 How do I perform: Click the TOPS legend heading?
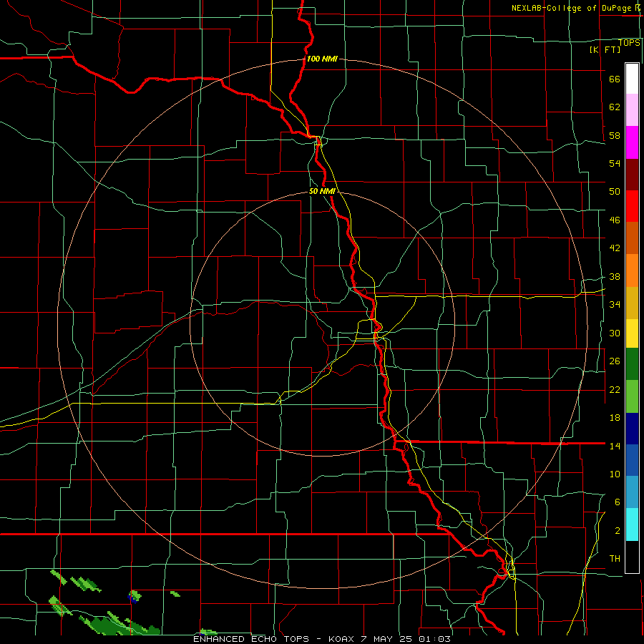pyautogui.click(x=629, y=43)
